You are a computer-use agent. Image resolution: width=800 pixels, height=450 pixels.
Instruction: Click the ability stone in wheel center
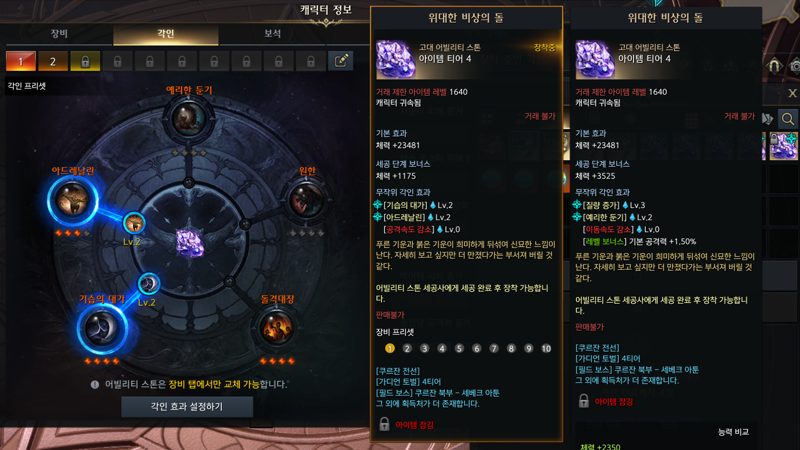point(190,243)
